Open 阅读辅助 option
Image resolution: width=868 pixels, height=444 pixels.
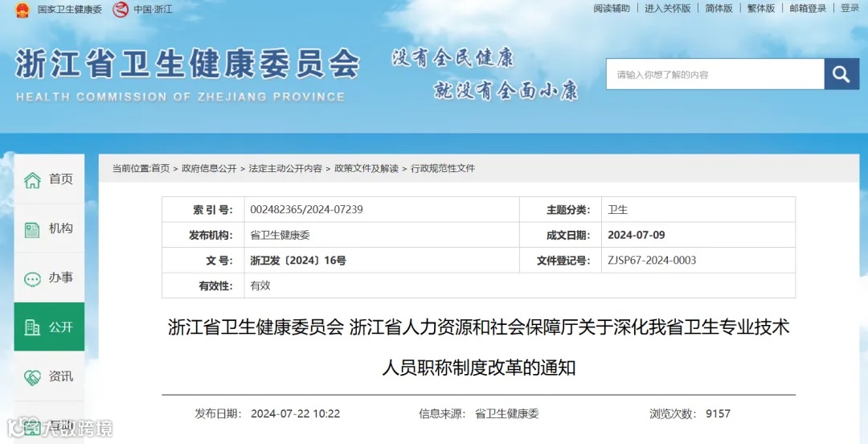click(x=611, y=8)
